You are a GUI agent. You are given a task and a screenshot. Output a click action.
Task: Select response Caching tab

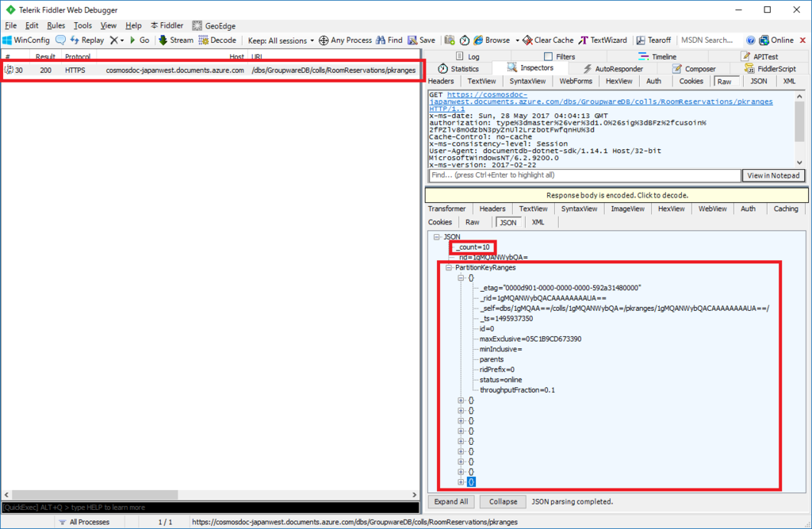coord(786,209)
